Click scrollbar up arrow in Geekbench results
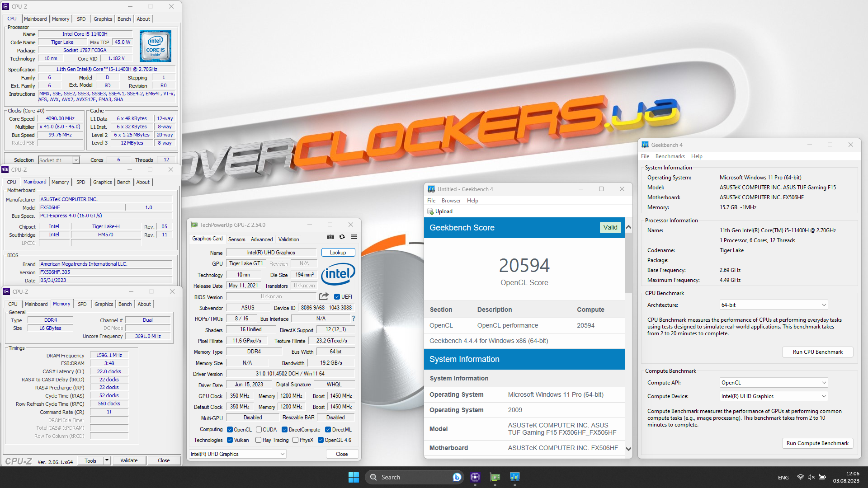 tap(628, 227)
